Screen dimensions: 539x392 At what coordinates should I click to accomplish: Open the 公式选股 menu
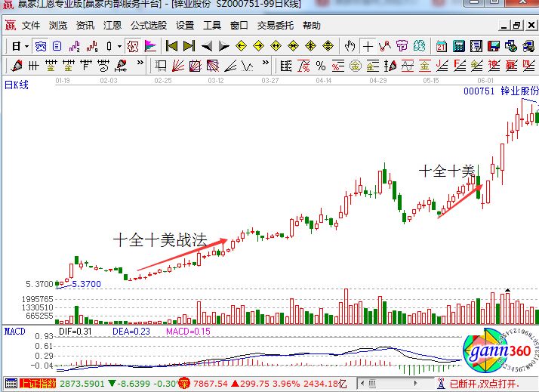(149, 25)
